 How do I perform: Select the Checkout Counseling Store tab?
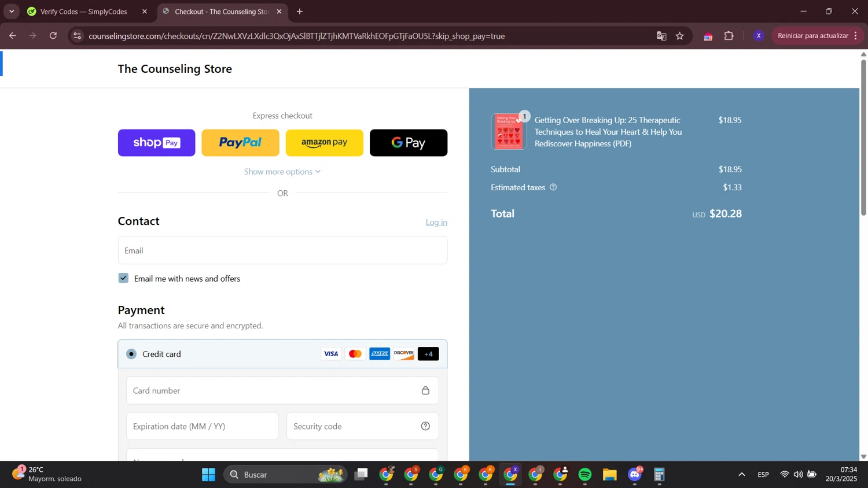pyautogui.click(x=222, y=12)
